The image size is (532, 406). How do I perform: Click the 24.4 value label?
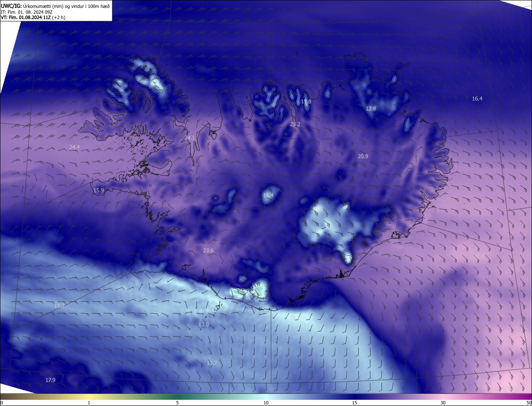coord(74,147)
